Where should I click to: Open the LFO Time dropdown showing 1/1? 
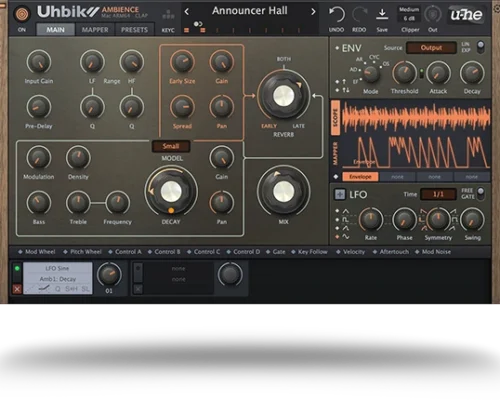[438, 194]
